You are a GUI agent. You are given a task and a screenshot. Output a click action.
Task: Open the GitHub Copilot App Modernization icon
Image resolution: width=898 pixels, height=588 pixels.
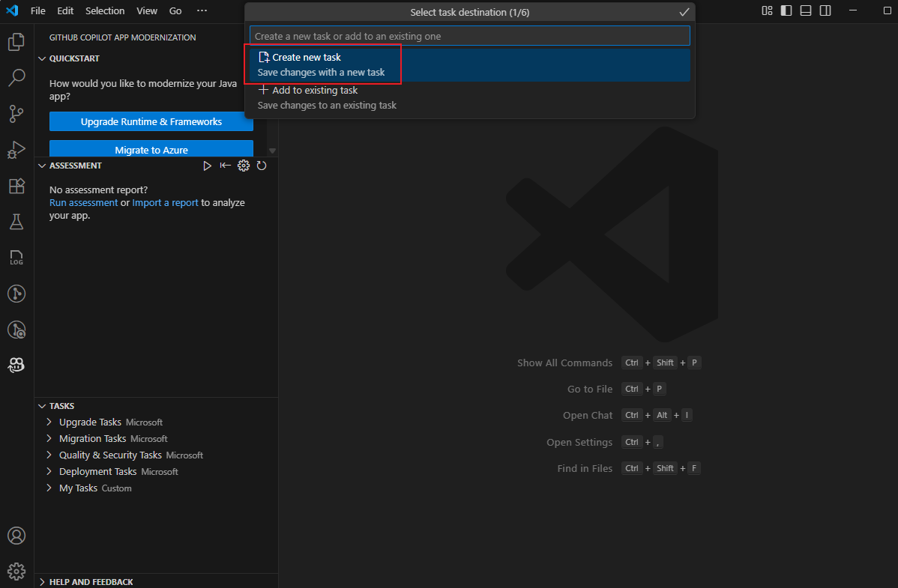click(x=16, y=365)
